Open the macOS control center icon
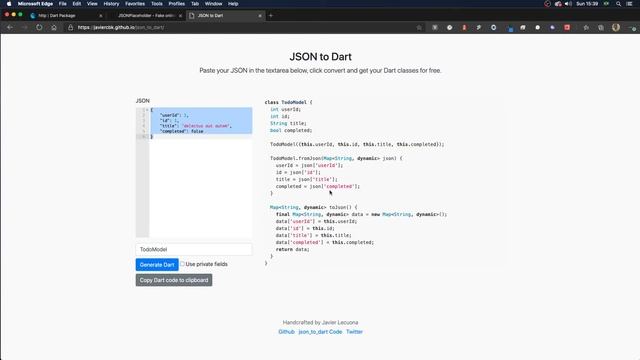This screenshot has width=640, height=360. point(629,4)
